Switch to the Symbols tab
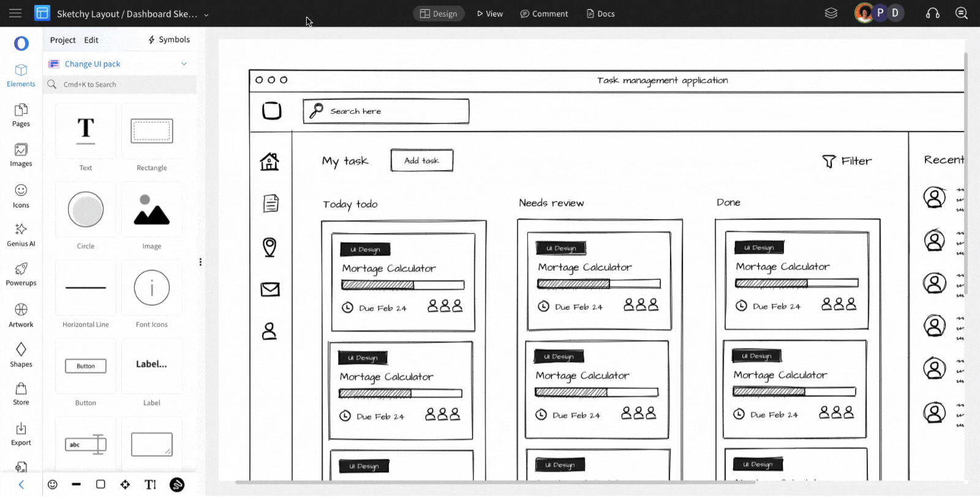 tap(169, 39)
